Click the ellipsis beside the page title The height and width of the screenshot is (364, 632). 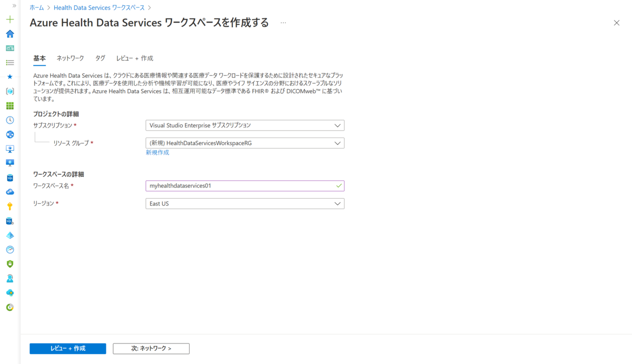(x=283, y=23)
